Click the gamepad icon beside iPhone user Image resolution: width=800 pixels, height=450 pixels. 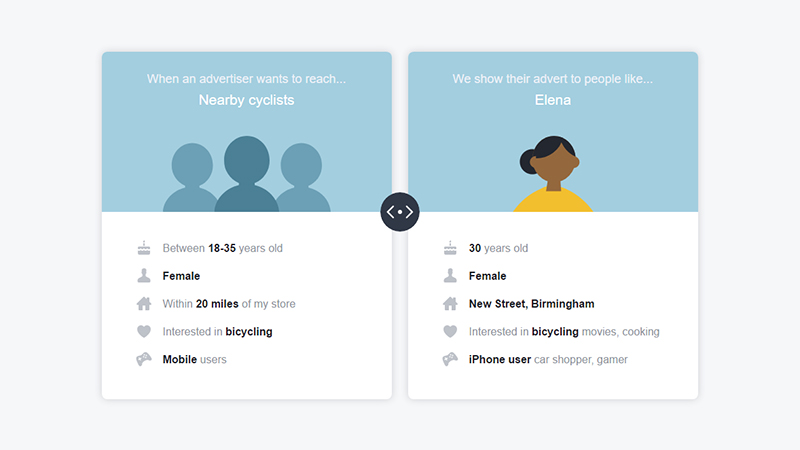tap(450, 359)
